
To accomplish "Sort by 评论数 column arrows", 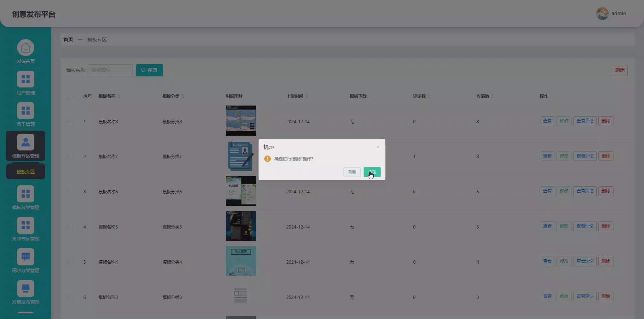I will click(x=429, y=97).
